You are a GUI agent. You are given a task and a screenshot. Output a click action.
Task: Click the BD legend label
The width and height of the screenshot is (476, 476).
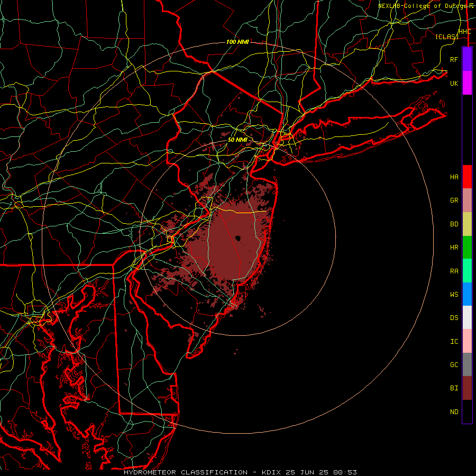click(x=454, y=224)
